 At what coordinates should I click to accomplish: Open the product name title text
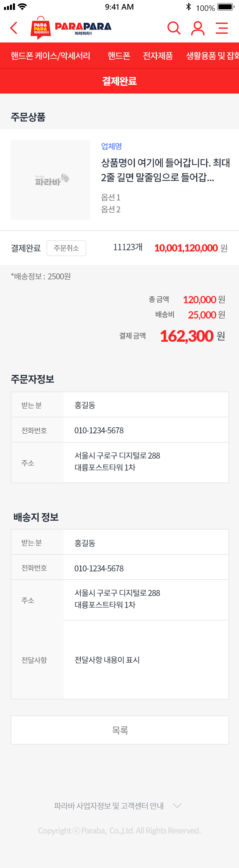click(x=166, y=170)
